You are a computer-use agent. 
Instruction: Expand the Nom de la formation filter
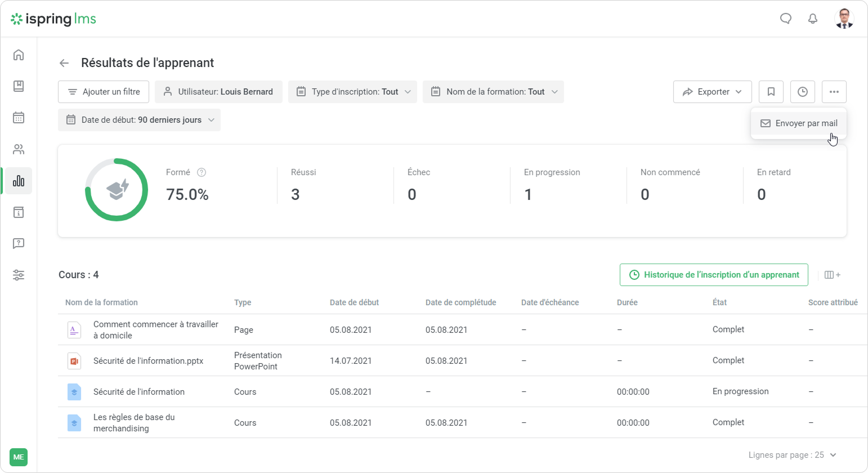493,92
